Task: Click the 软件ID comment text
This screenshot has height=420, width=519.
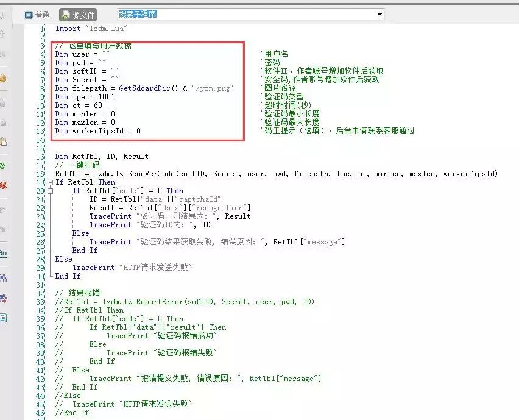Action: click(x=322, y=71)
